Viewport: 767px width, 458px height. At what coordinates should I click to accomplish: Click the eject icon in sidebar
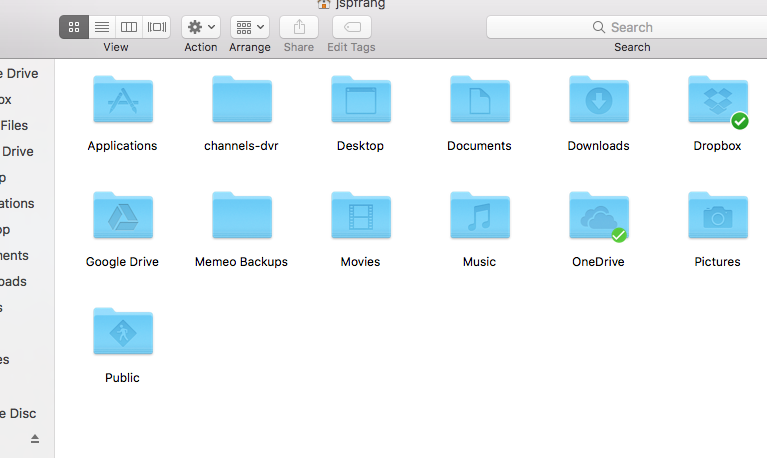(35, 439)
